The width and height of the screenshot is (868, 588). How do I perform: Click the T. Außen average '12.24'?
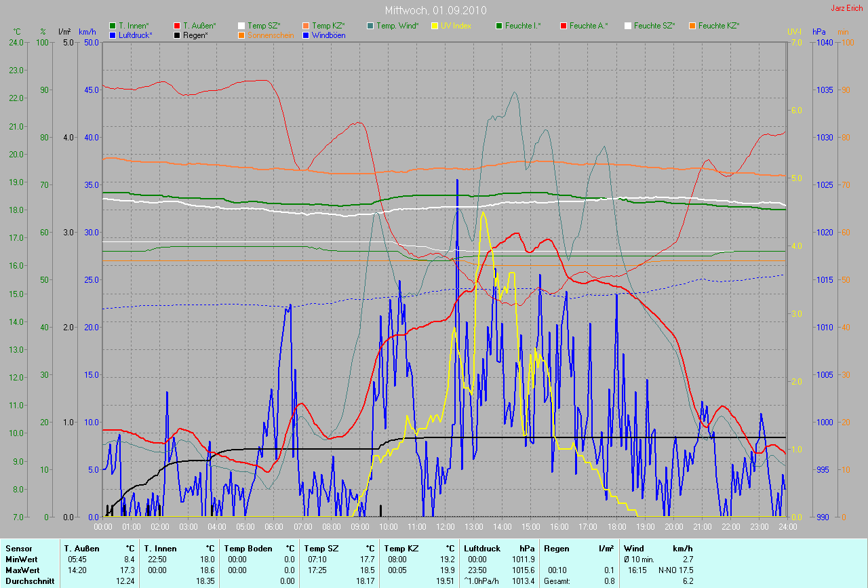coord(127,581)
